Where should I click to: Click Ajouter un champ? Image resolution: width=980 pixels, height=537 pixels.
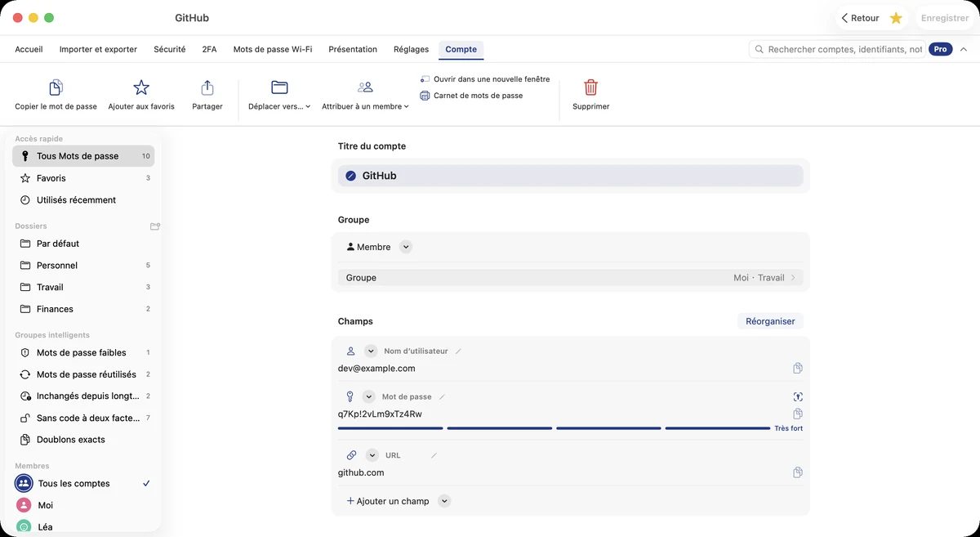pos(388,501)
